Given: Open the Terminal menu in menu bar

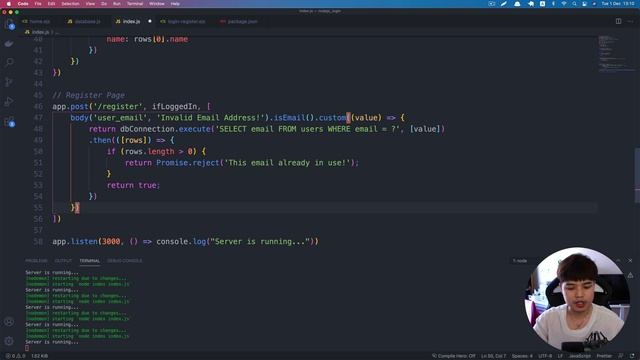Looking at the screenshot, I should click(135, 4).
